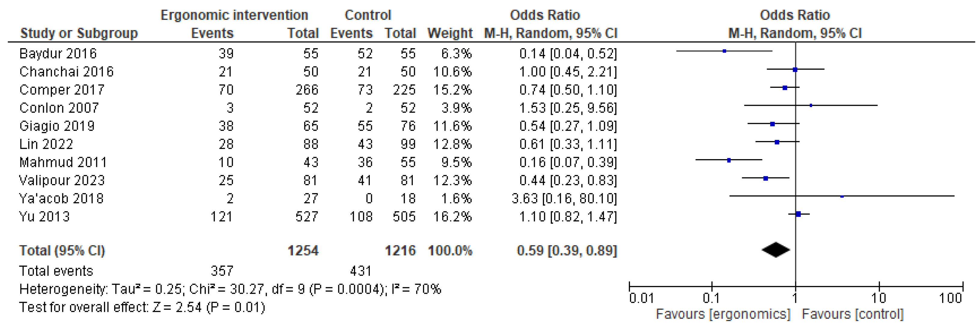Click the blue square marker for Valipour 2023

click(x=765, y=178)
